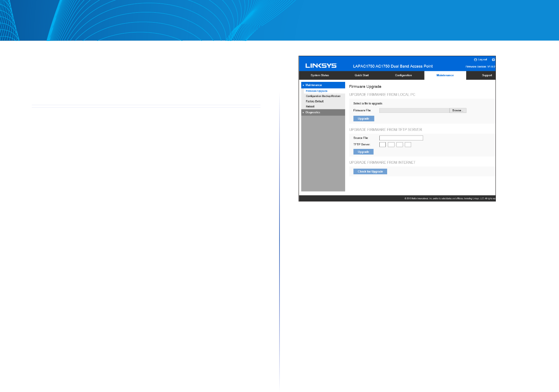Click the Browse... button
Screen dimensions: 559x392
[x=458, y=110]
